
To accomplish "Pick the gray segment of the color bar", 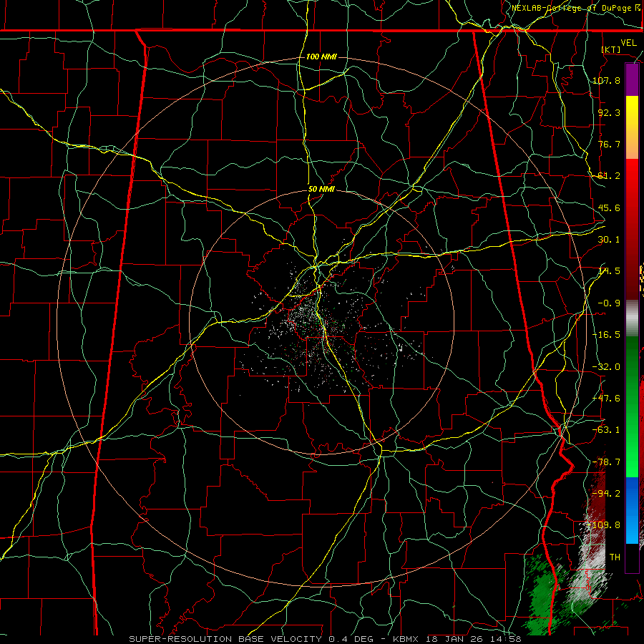I will pos(632,318).
